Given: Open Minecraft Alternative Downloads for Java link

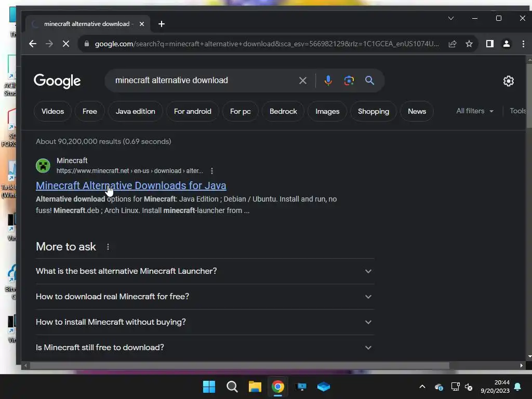Looking at the screenshot, I should pos(131,185).
